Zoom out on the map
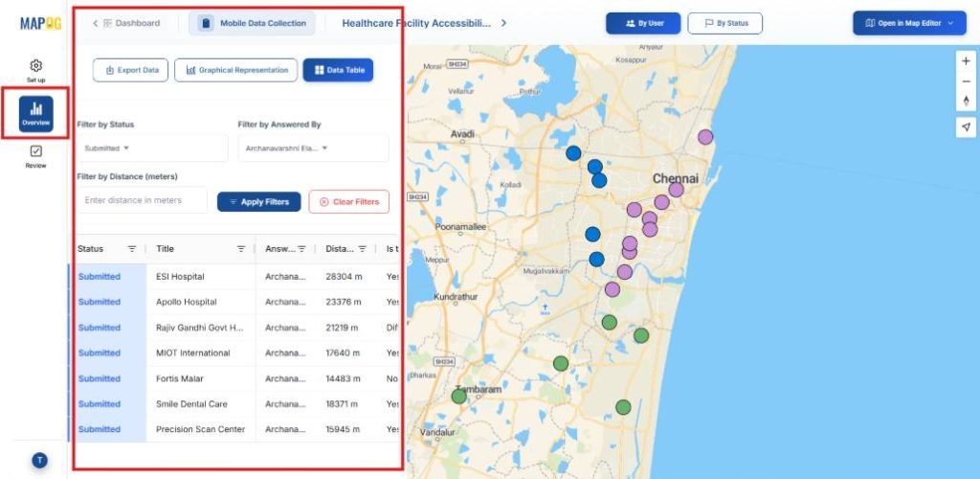 click(966, 81)
